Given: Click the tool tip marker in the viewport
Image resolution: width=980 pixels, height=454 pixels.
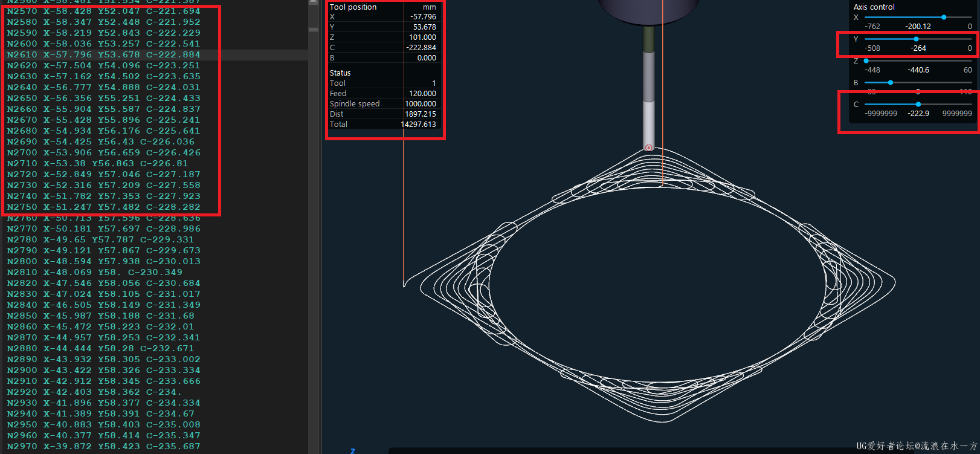Looking at the screenshot, I should pyautogui.click(x=649, y=148).
